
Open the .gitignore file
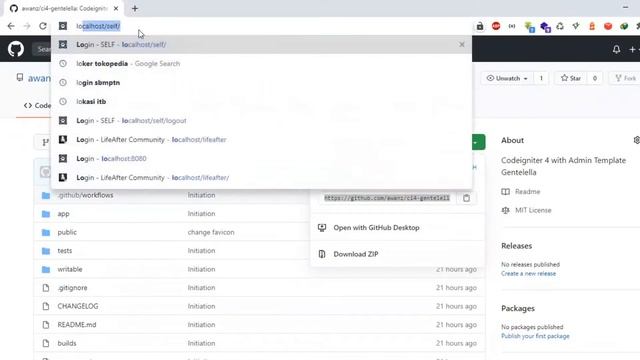tap(72, 288)
